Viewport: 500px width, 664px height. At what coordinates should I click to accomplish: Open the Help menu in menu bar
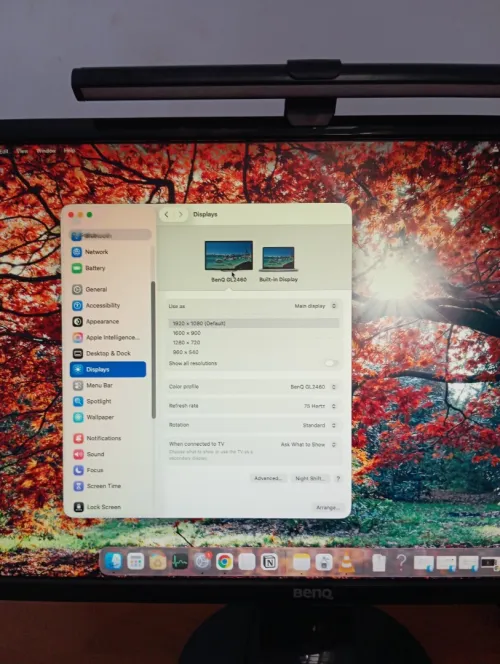point(69,151)
